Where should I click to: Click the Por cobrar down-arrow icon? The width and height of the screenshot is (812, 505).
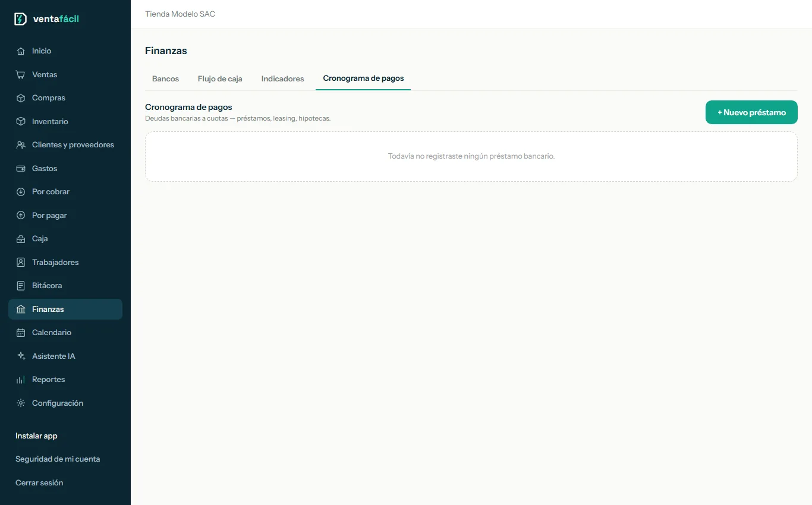click(x=21, y=192)
